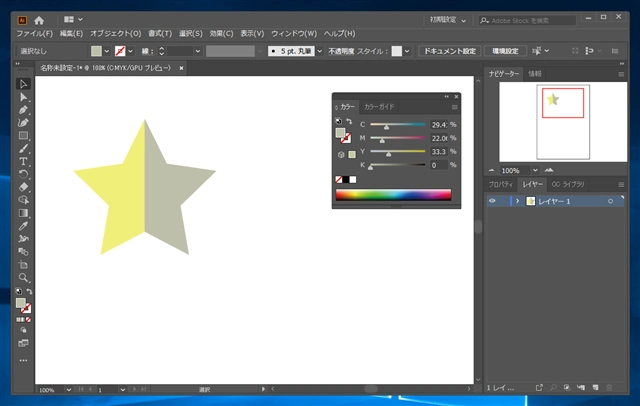Click white swatch in Color panel
640x406 pixels.
353,180
